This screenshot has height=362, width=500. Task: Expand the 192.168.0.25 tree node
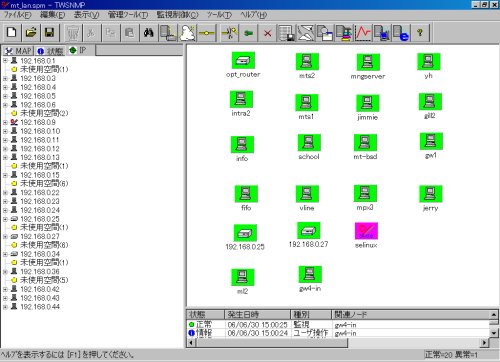click(x=5, y=219)
